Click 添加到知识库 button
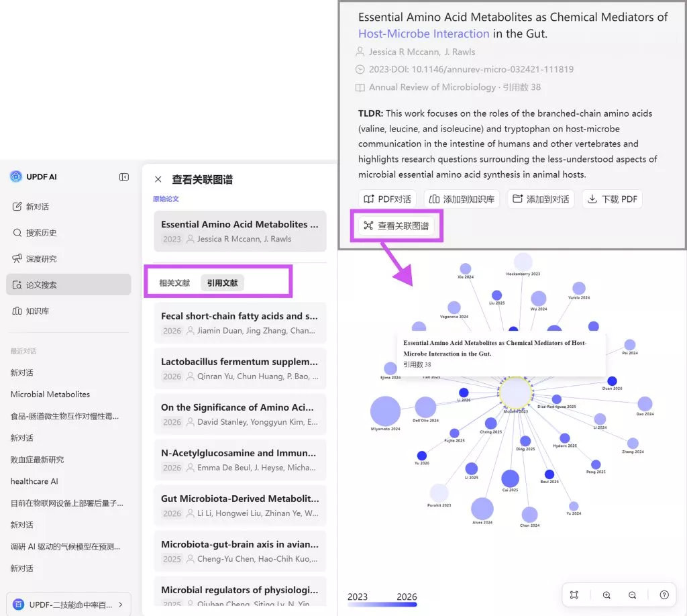 (462, 199)
